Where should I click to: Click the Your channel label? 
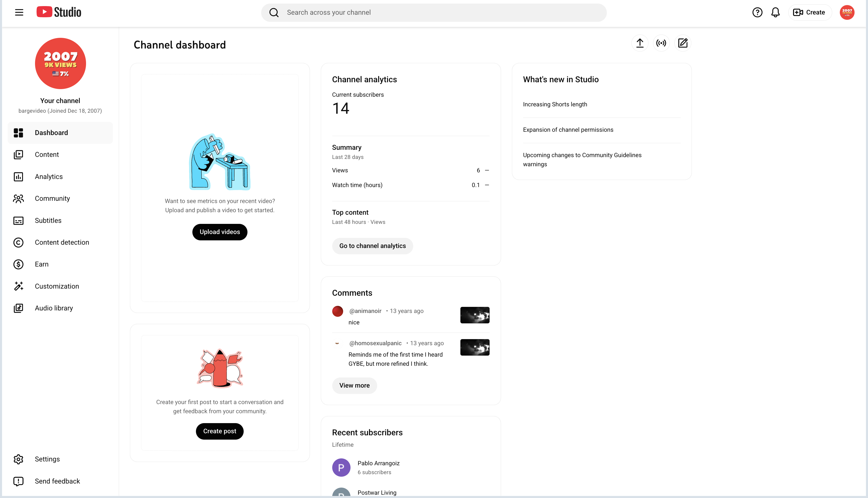pyautogui.click(x=60, y=101)
